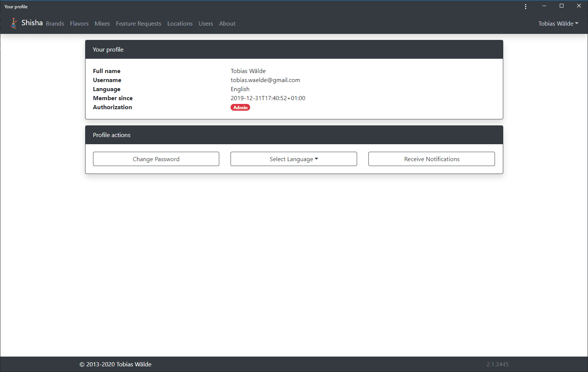This screenshot has width=588, height=372.
Task: Click the copyright text 2013-2020 Tobias Wälde
Action: point(115,364)
